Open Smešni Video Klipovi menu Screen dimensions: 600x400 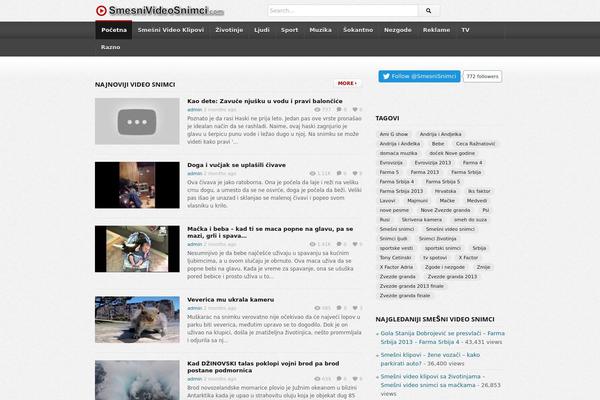[171, 30]
